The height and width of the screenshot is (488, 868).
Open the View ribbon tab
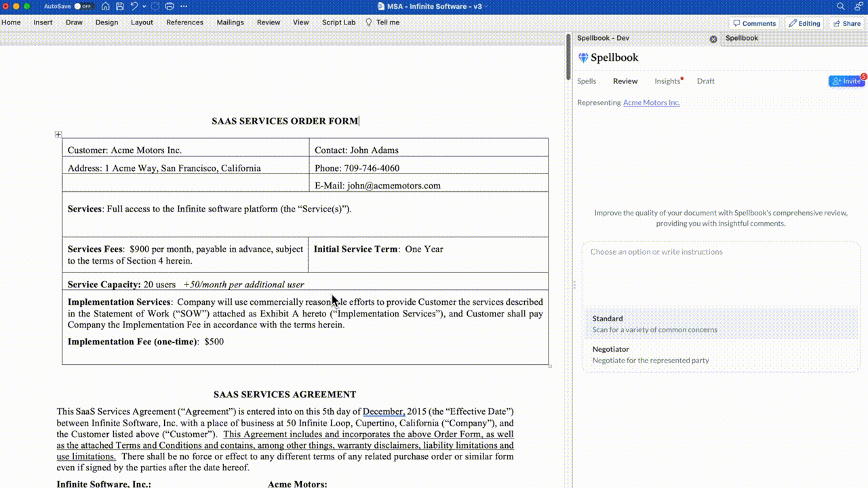tap(300, 22)
